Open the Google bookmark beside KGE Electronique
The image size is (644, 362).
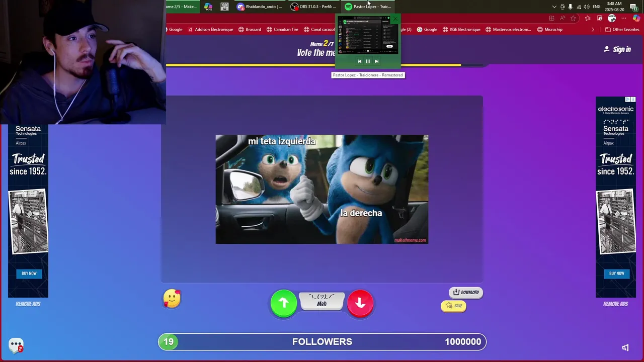pos(427,29)
